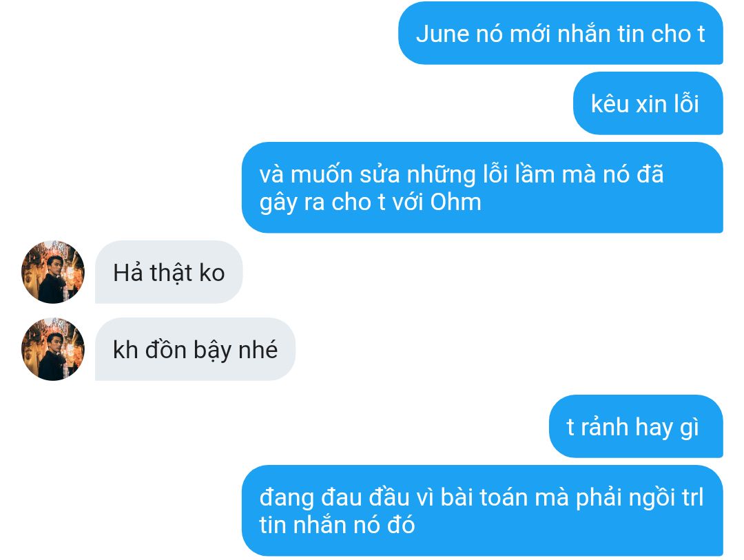Select the message "June nó mới nhắn tin cho t"
This screenshot has width=744, height=560.
click(x=560, y=33)
